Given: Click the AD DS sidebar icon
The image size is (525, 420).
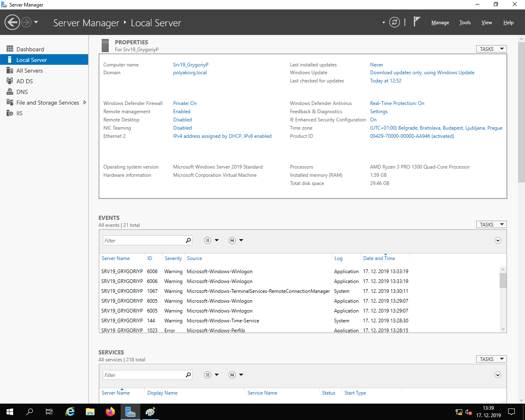Looking at the screenshot, I should [10, 81].
